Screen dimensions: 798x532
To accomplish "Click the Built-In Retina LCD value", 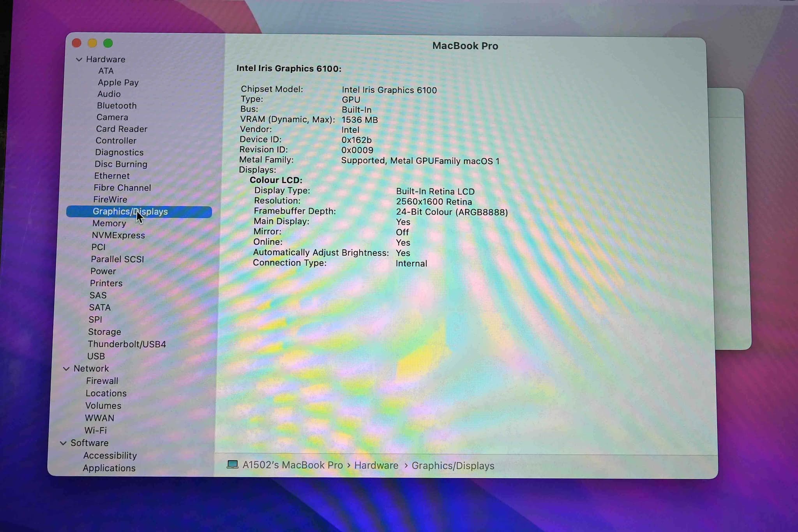I will tap(435, 192).
